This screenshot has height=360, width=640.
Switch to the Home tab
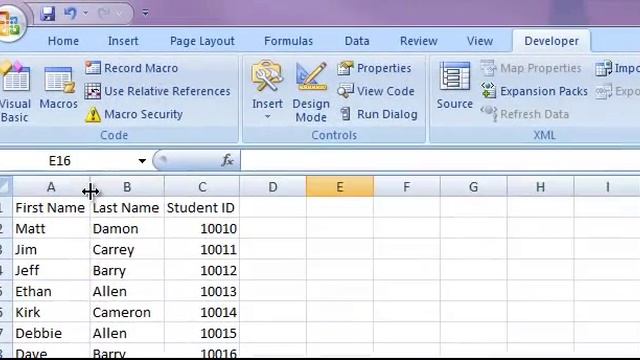[x=63, y=41]
